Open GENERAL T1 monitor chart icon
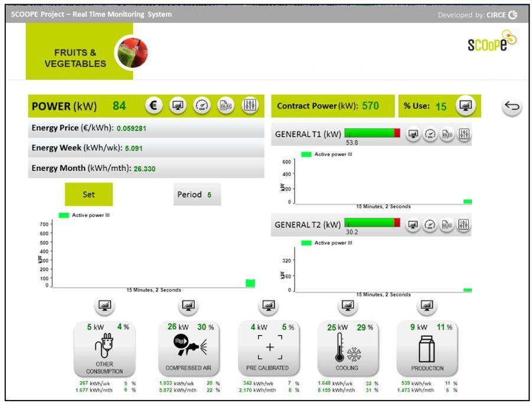This screenshot has width=532, height=407. (413, 134)
